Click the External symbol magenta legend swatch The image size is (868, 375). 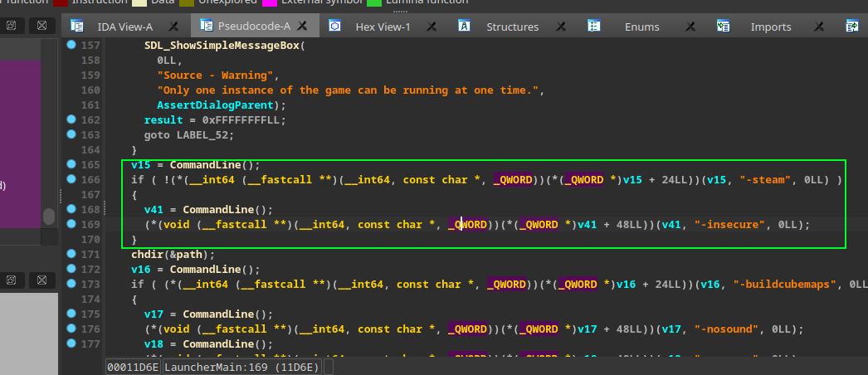pos(270,2)
